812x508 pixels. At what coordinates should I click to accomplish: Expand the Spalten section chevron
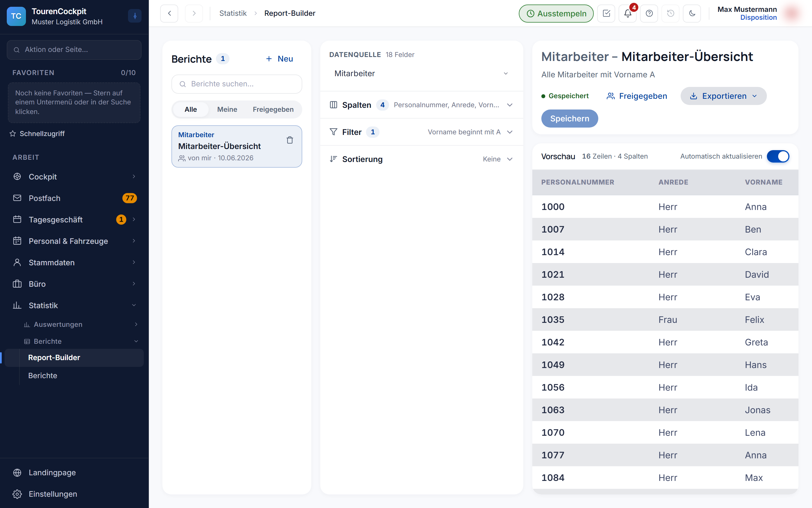pyautogui.click(x=510, y=105)
